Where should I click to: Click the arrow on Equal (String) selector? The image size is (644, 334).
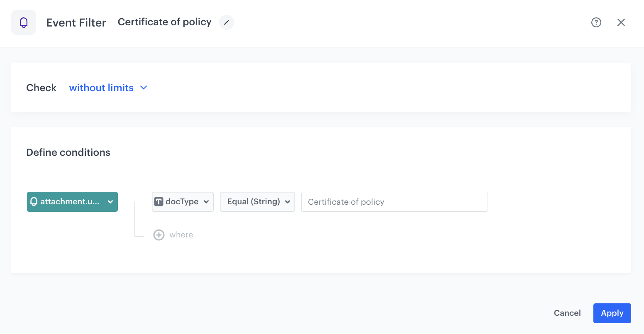(x=288, y=202)
